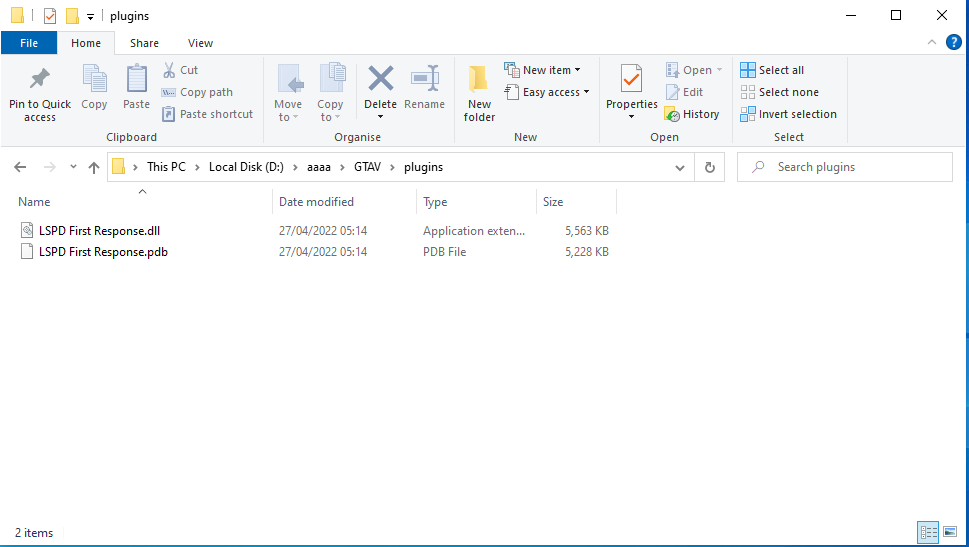Click the Edit ribbon command
Screen dimensions: 969x547
685,92
